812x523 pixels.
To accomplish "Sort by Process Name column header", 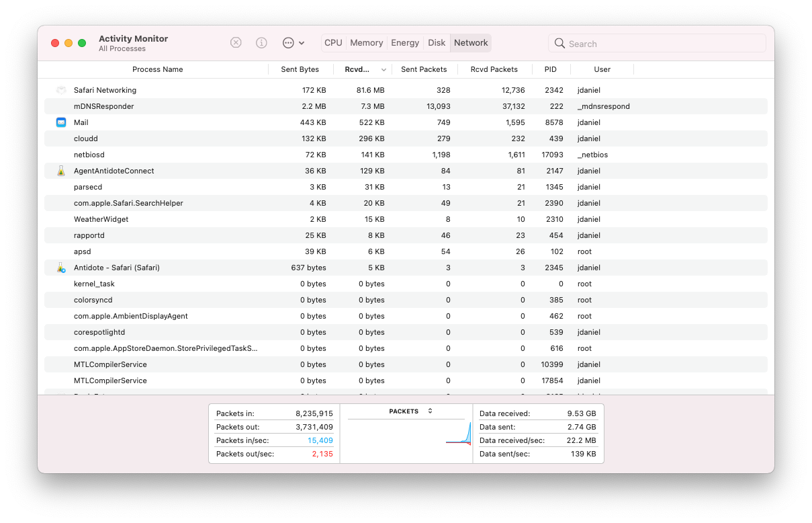I will (157, 69).
